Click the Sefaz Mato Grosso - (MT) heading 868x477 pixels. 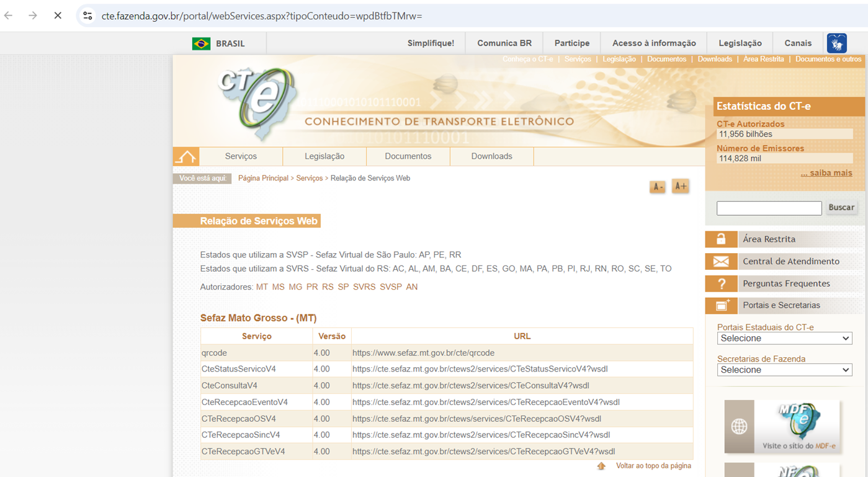coord(258,318)
